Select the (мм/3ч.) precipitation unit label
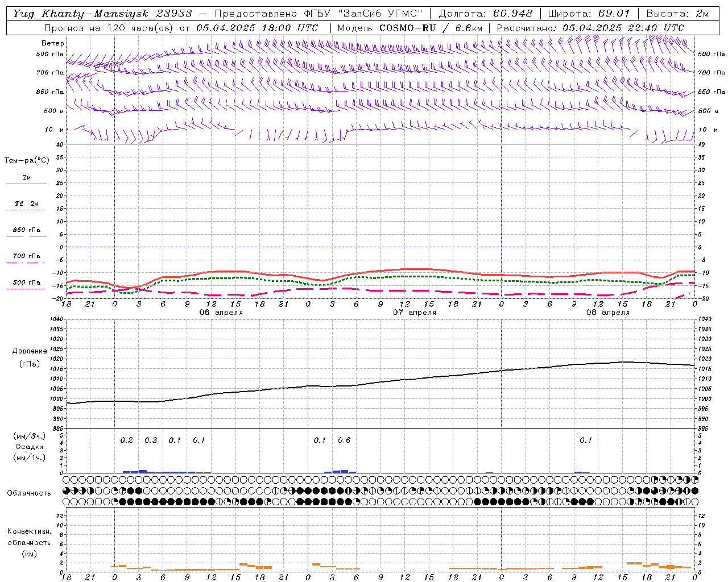 point(30,436)
